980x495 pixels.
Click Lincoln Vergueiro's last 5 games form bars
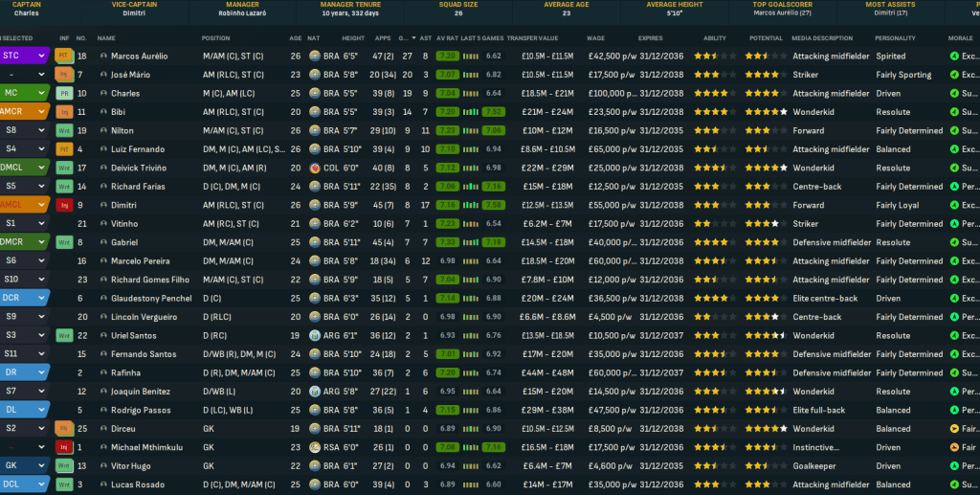470,318
